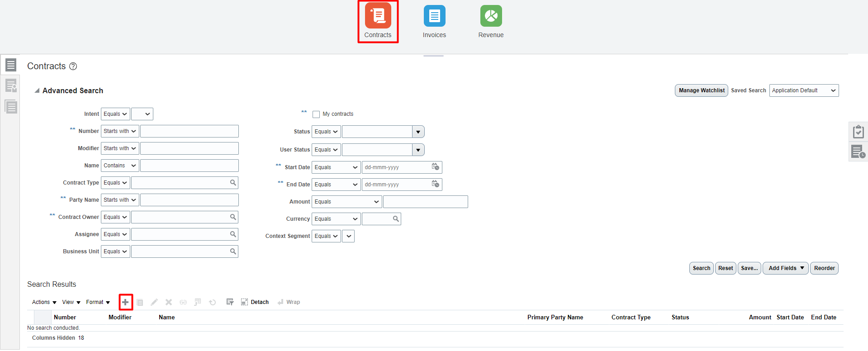Viewport: 868px width, 351px height.
Task: Click the Delete X icon in results toolbar
Action: (x=169, y=302)
